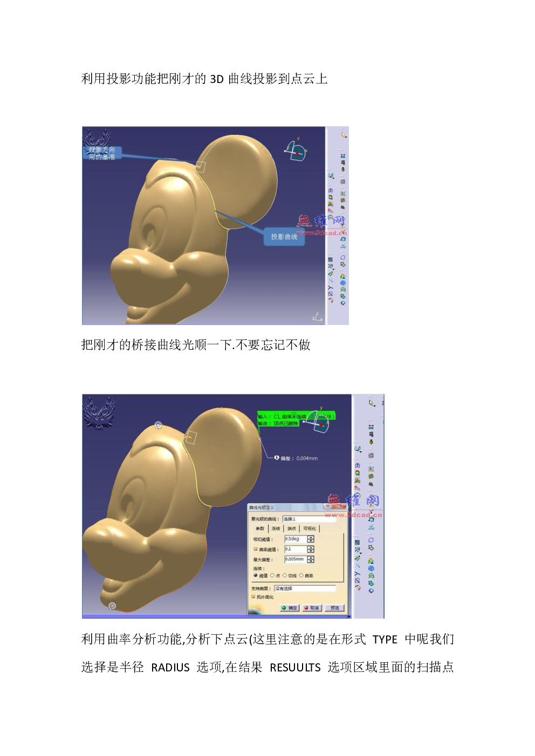Click blue double-bar icon in lower screenshot toolbar
535x756 pixels.
(371, 427)
